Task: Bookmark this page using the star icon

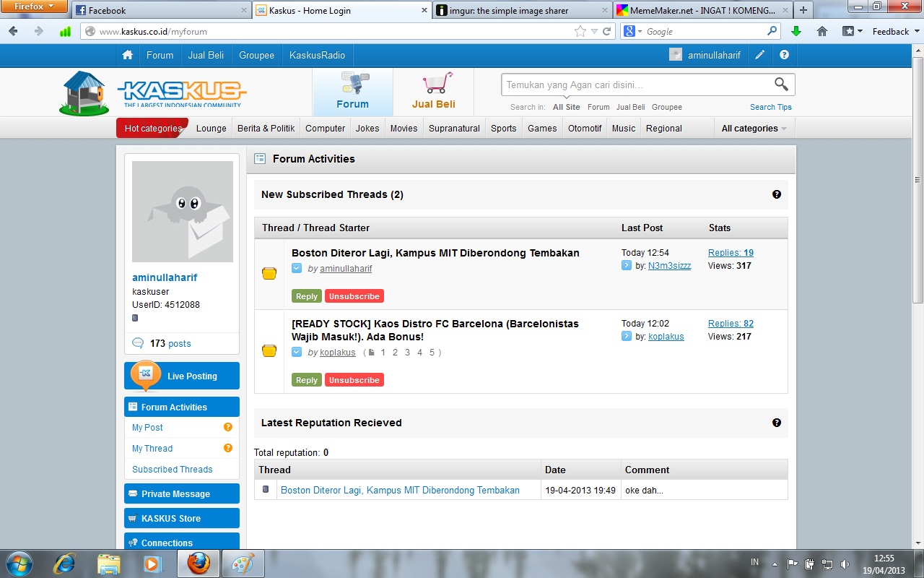Action: click(580, 31)
